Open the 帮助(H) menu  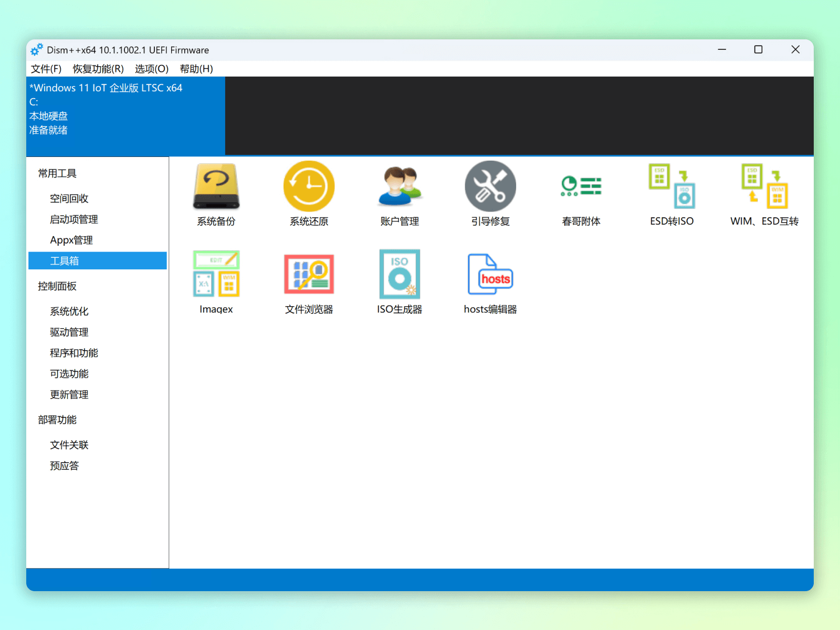(196, 69)
